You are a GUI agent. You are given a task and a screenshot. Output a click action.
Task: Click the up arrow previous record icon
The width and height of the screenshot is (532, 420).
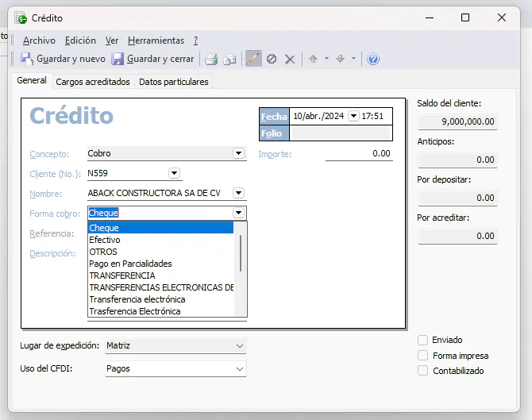point(313,59)
